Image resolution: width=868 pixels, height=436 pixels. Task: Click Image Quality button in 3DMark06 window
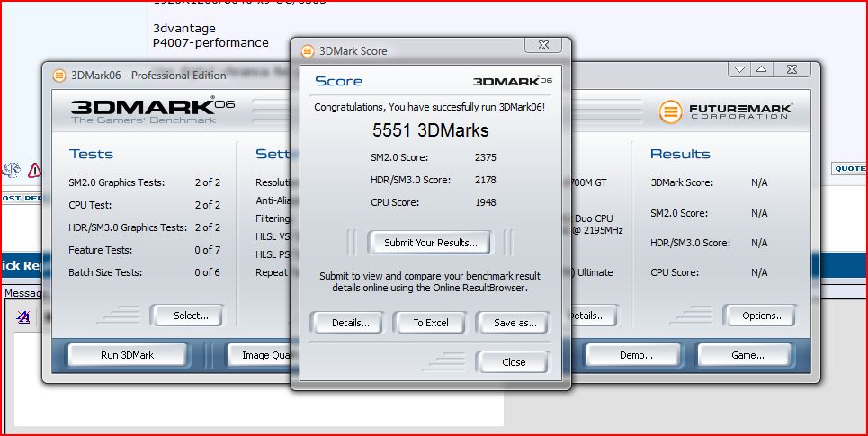coord(259,355)
